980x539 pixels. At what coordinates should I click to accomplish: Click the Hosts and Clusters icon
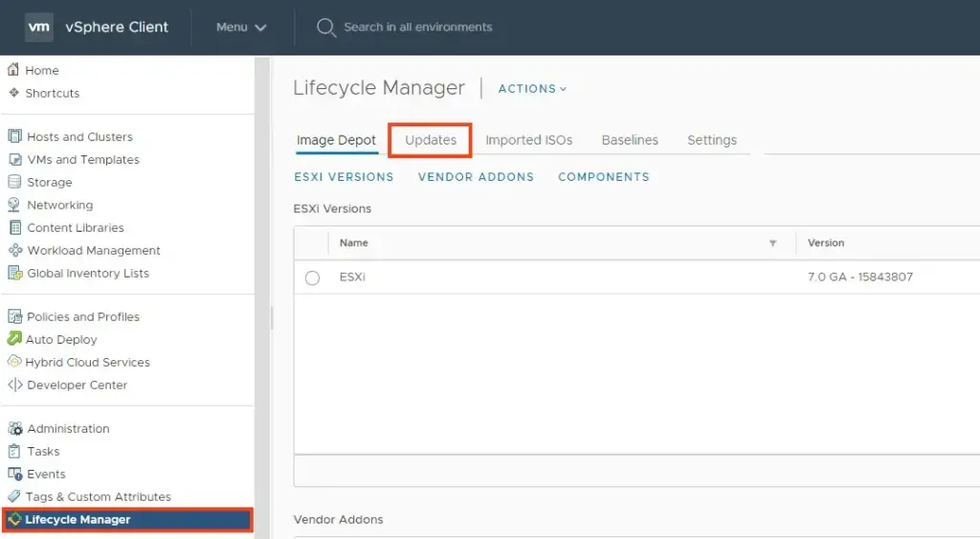click(14, 136)
